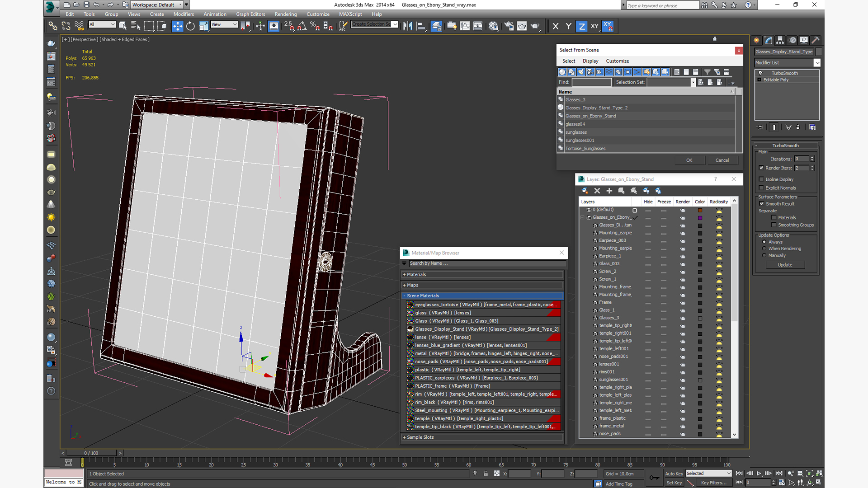Open Key Mode set keys icon

[x=654, y=478]
